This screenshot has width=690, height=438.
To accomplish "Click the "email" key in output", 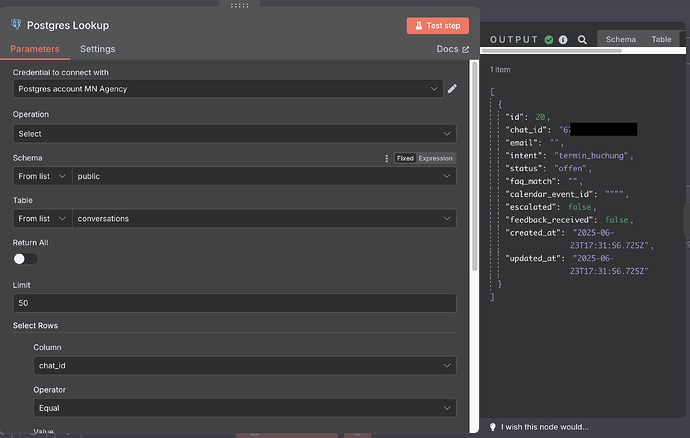I will [521, 143].
